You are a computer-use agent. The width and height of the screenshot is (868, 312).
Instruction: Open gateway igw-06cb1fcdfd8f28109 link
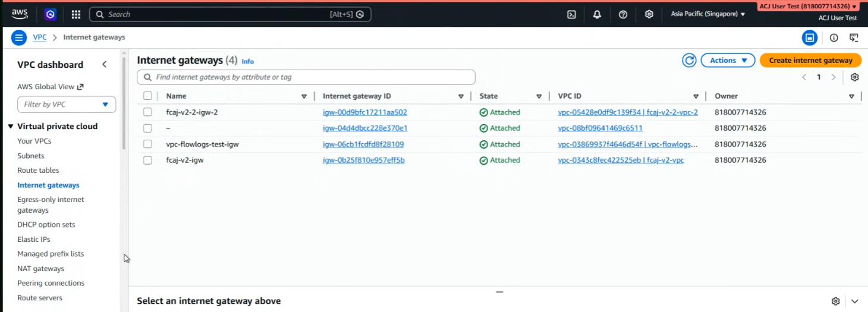tap(363, 144)
